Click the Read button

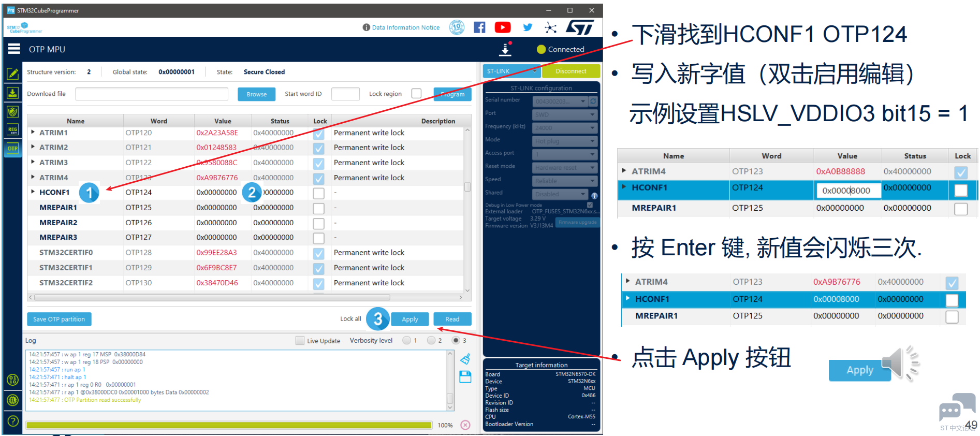[452, 319]
